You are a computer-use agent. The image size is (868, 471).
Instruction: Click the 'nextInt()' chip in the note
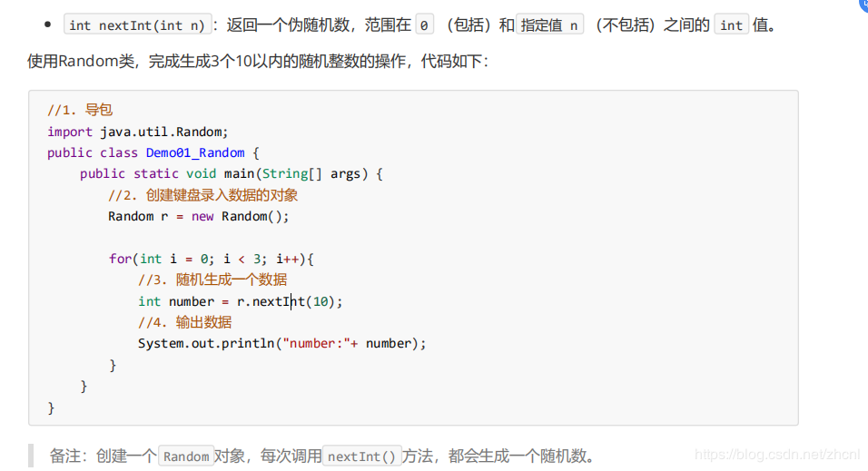pyautogui.click(x=361, y=456)
